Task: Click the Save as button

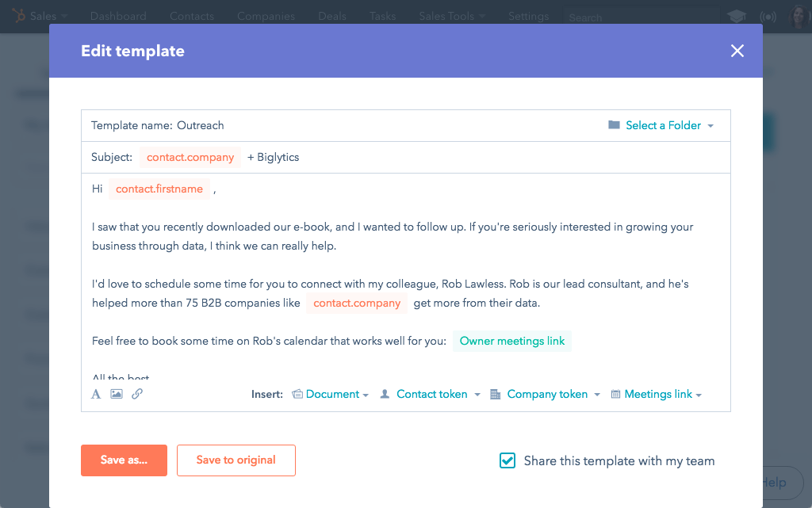Action: [x=124, y=460]
